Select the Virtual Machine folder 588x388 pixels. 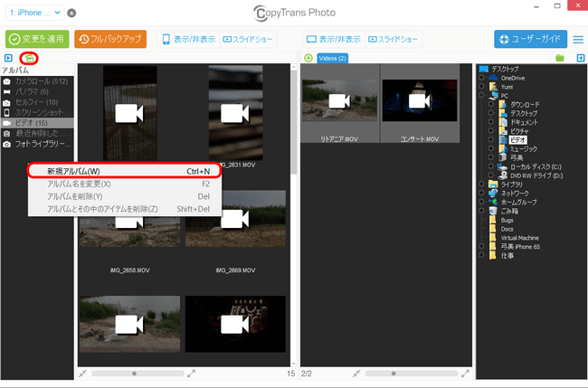tap(520, 238)
